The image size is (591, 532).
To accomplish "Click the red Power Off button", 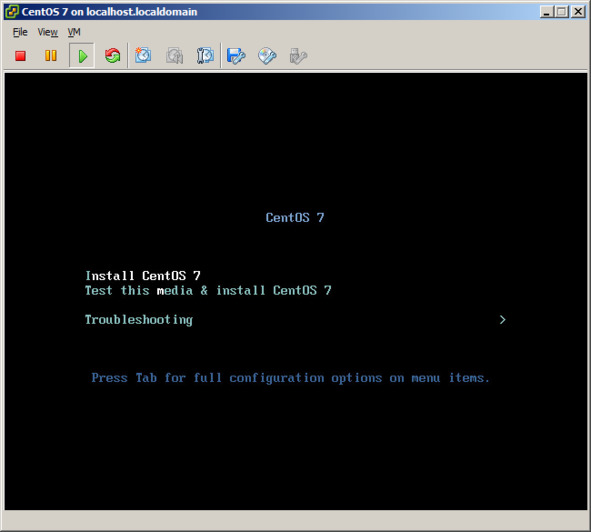I will point(20,56).
